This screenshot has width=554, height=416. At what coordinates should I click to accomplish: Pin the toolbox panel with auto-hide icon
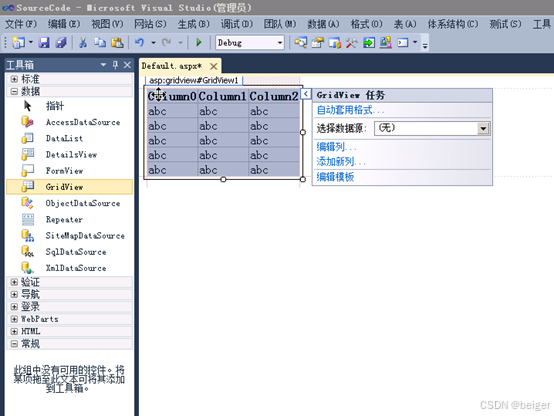click(116, 65)
